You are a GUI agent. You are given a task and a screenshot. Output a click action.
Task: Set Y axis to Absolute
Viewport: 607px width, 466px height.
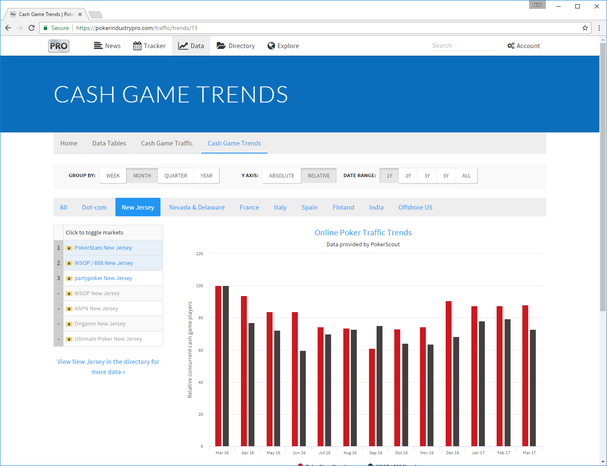point(281,176)
